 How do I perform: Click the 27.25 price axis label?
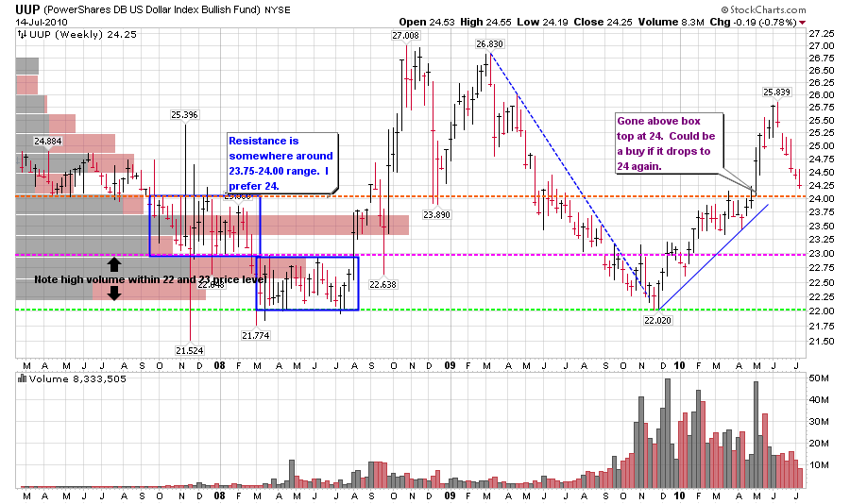(822, 34)
